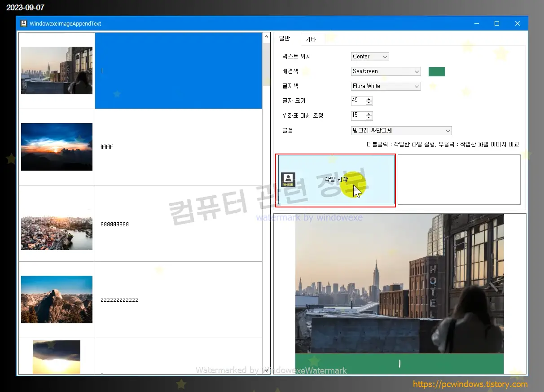Select the rocky mountain thumbnail
The height and width of the screenshot is (392, 544).
click(x=57, y=300)
